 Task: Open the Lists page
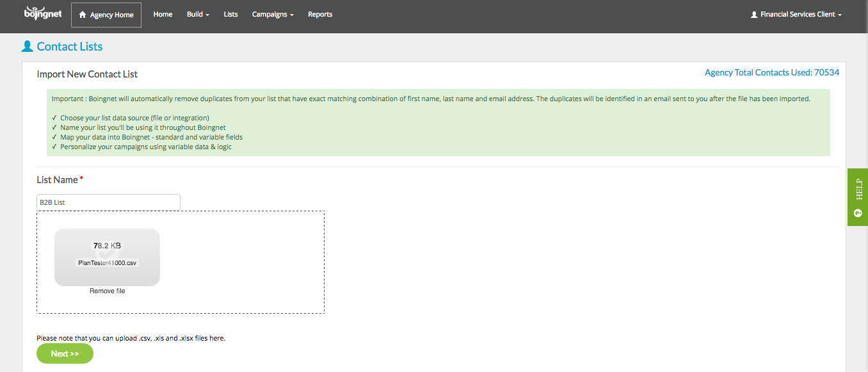(x=230, y=14)
